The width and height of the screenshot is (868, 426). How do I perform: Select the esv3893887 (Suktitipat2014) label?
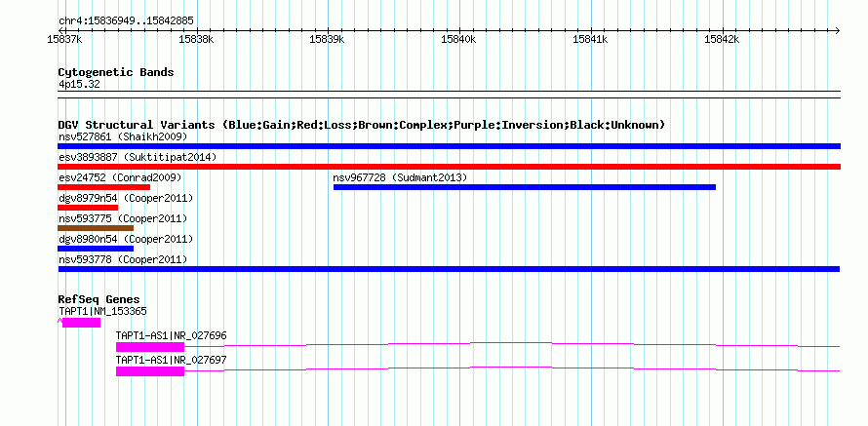point(138,157)
